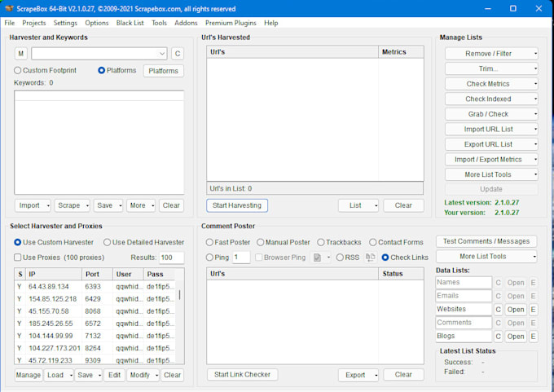This screenshot has width=554, height=392.
Task: Clear the keywords list
Action: (171, 205)
